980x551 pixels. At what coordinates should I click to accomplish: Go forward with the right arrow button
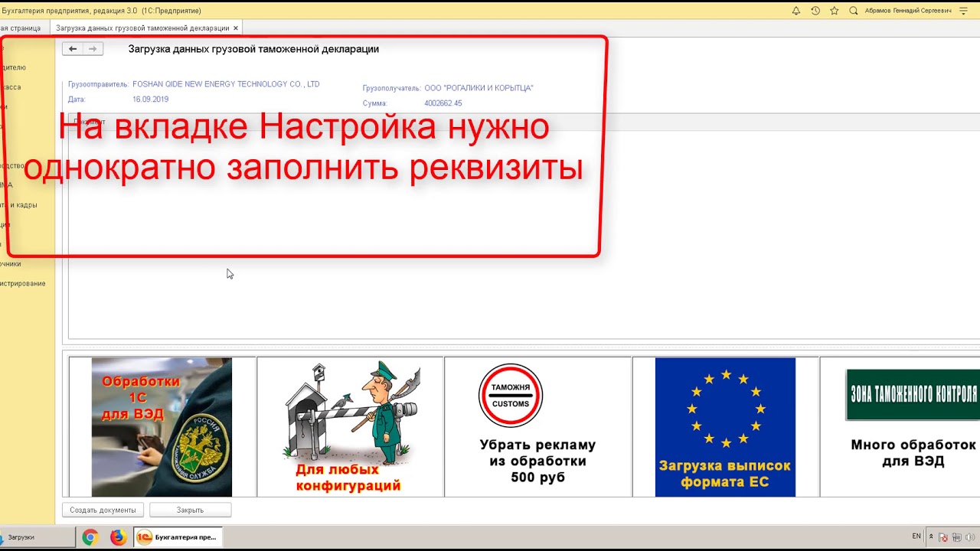[93, 49]
